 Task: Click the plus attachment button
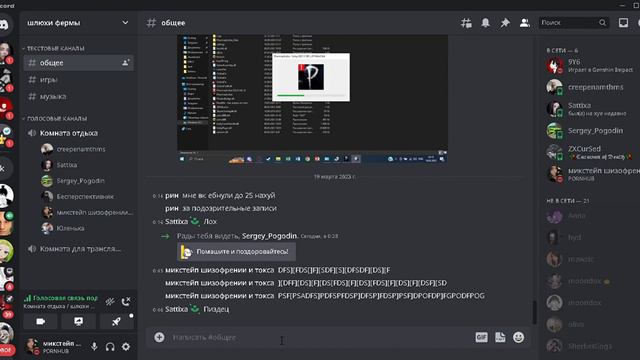pyautogui.click(x=159, y=337)
